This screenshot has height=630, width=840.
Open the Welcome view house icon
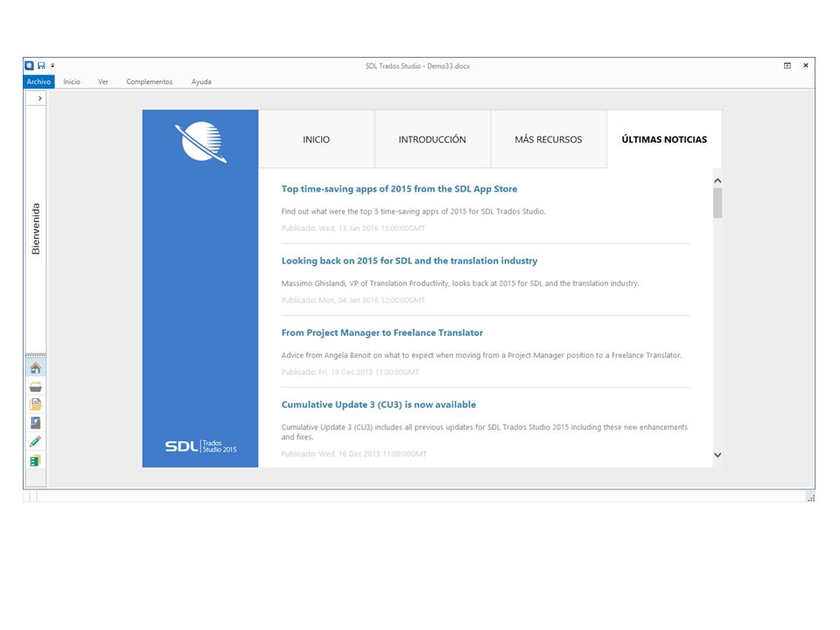[35, 368]
